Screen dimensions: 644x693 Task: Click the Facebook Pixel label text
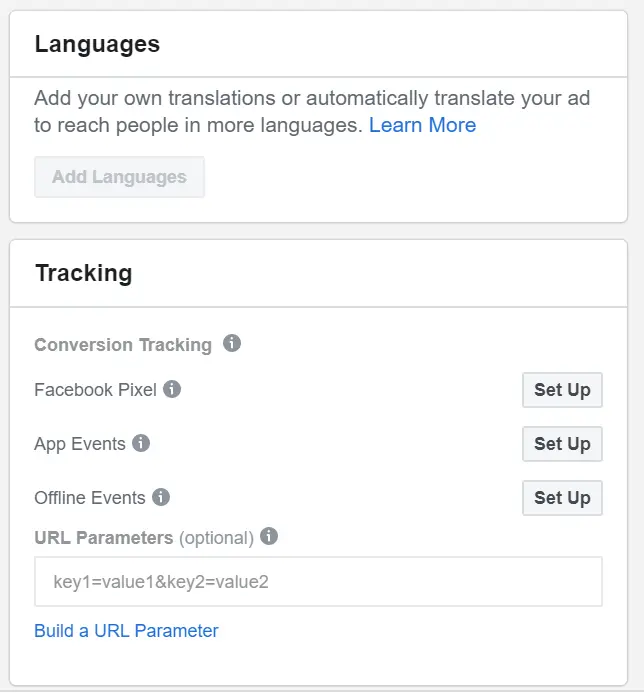pyautogui.click(x=95, y=390)
